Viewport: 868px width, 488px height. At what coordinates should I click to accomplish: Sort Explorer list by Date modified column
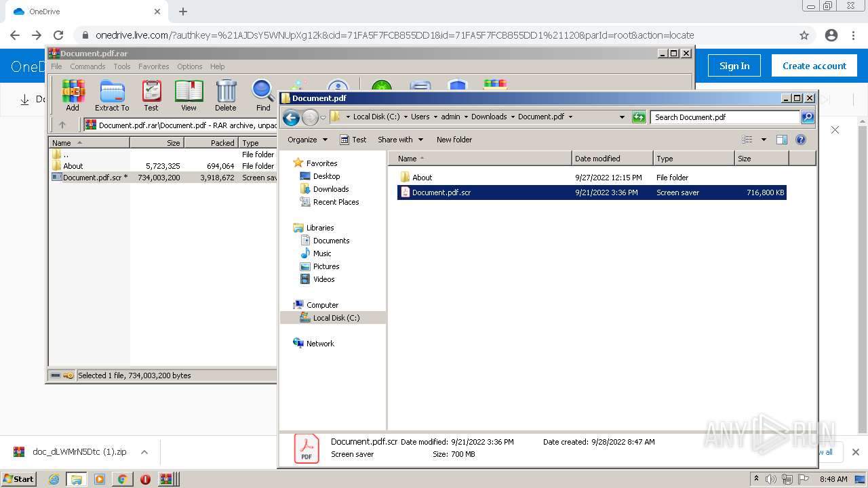click(613, 159)
